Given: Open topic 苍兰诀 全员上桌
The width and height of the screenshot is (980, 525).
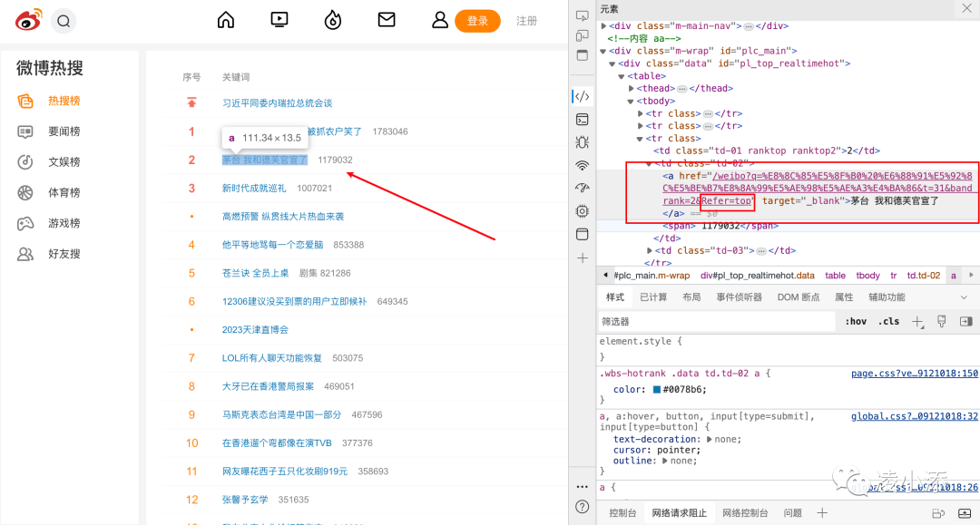Looking at the screenshot, I should tap(256, 273).
